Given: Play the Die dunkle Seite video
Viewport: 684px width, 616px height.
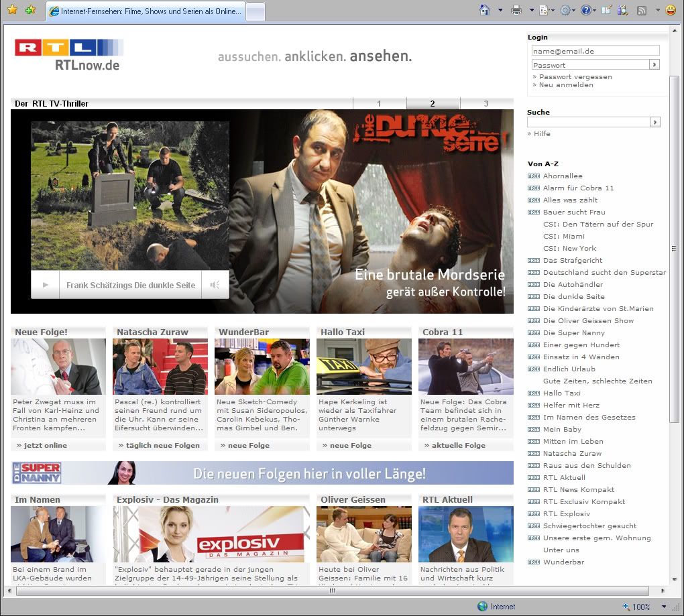Looking at the screenshot, I should pos(46,285).
